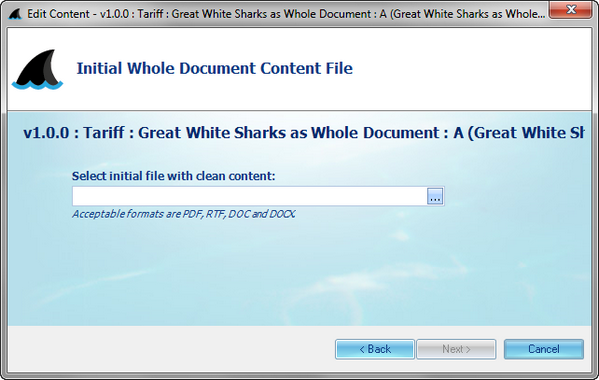Click the truncated 'Great White Sh' subtitle end

click(529, 133)
